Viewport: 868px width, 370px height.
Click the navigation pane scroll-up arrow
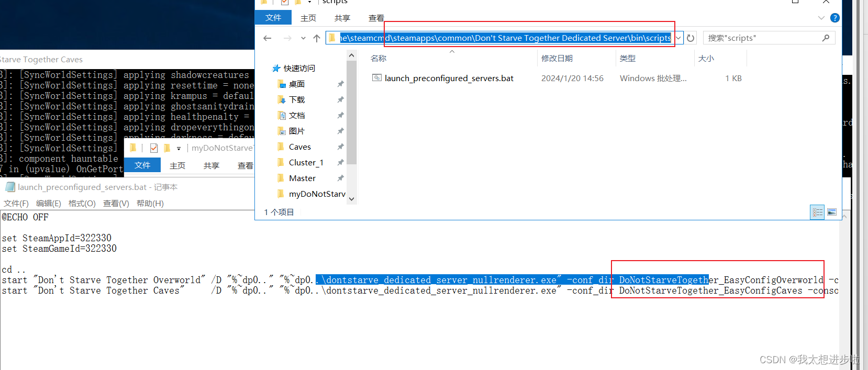point(352,55)
